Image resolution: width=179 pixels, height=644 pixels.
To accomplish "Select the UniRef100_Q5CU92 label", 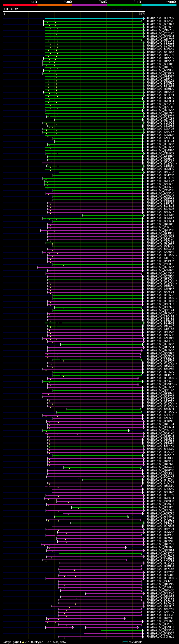I will [x=161, y=354].
